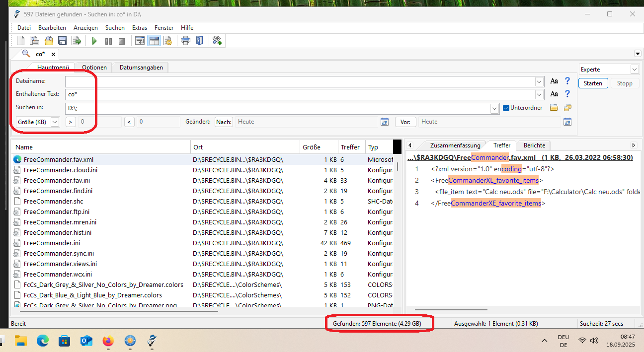Click the second toolbar icon with documents
Viewport: 644px width, 352px height.
34,41
